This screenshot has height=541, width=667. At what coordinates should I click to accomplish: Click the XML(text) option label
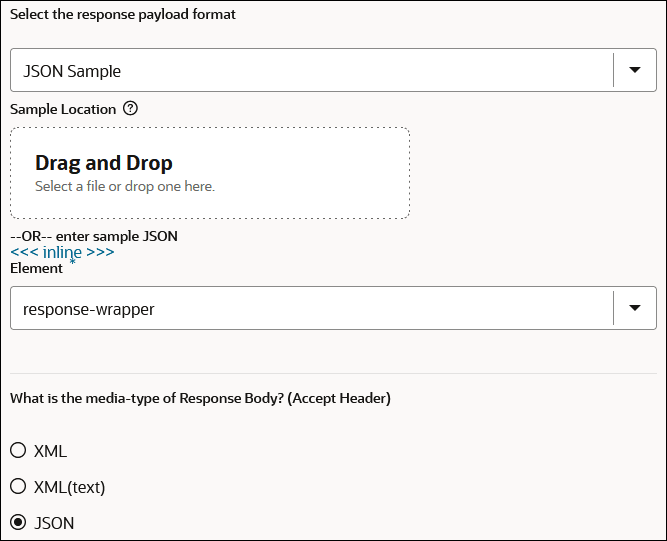(69, 487)
